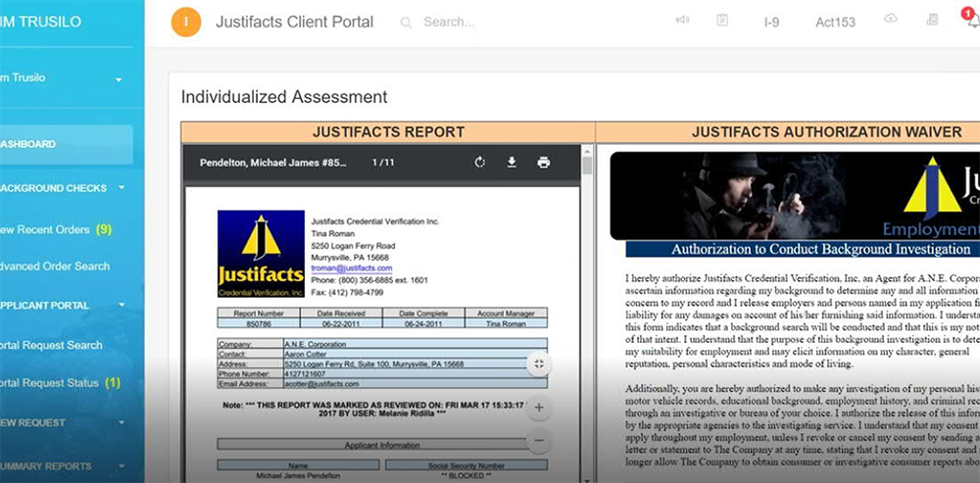
Task: Click the cloud upload icon
Action: 890,20
